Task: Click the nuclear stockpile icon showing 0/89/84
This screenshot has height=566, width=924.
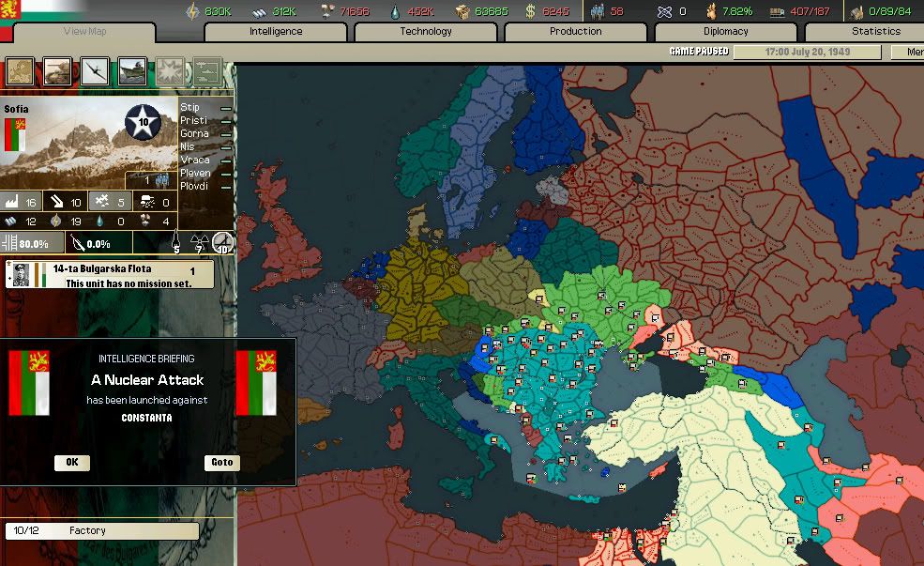Action: pos(858,11)
